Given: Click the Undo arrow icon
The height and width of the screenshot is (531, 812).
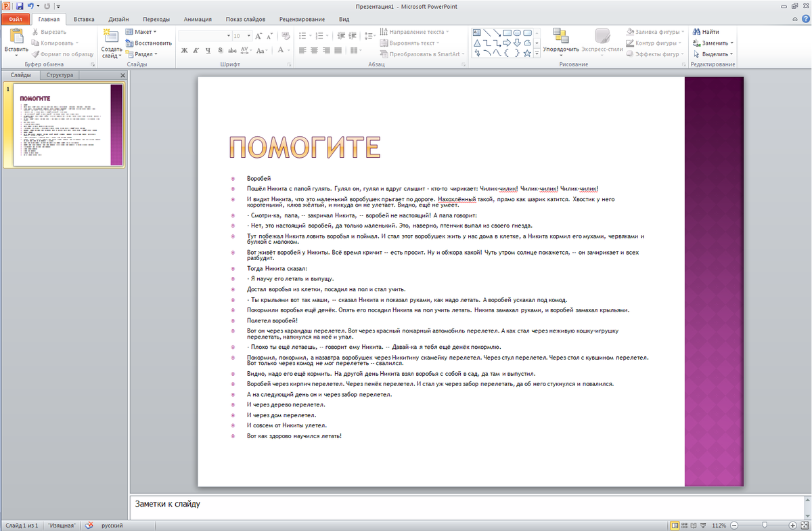Looking at the screenshot, I should [x=31, y=5].
